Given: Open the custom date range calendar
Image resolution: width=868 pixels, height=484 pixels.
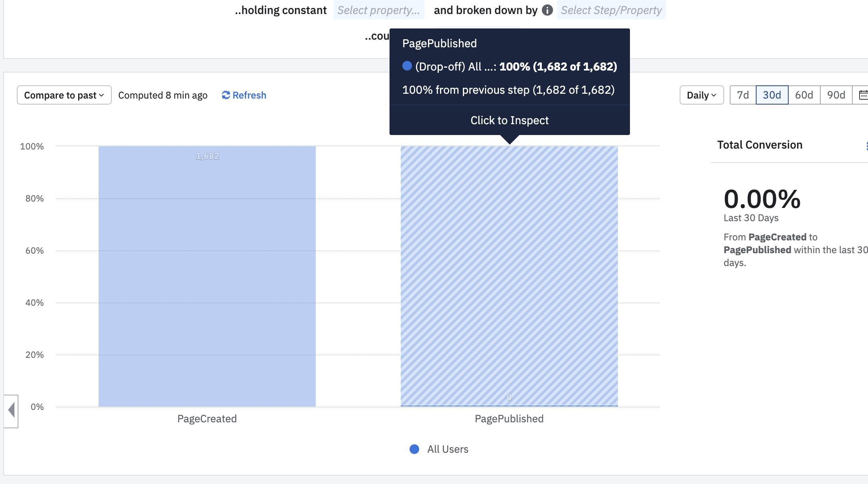Looking at the screenshot, I should pyautogui.click(x=863, y=95).
